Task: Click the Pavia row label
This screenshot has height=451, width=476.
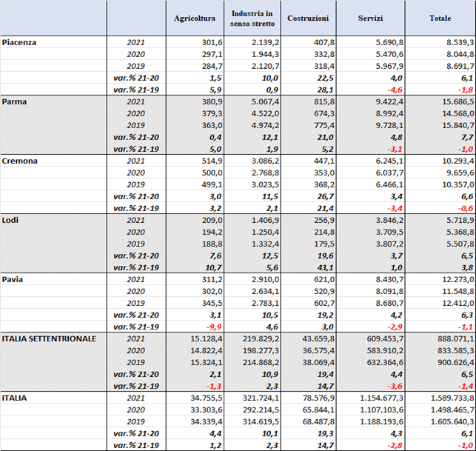Action: click(13, 279)
